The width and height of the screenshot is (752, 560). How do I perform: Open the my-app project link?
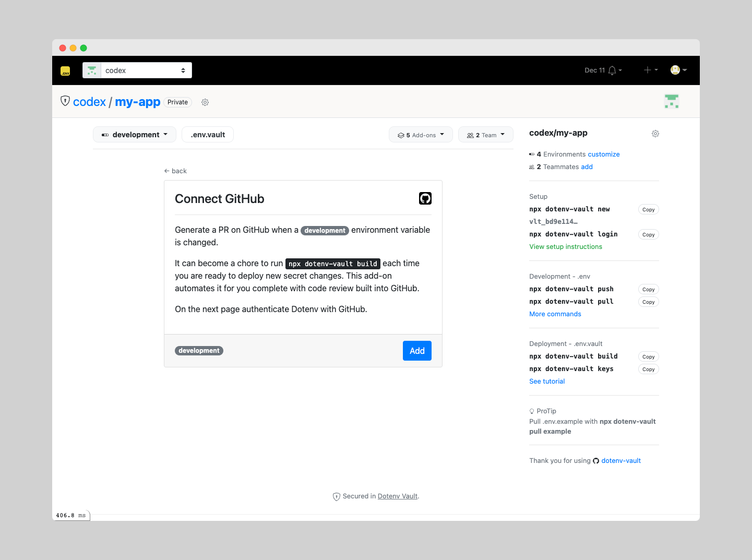click(138, 102)
